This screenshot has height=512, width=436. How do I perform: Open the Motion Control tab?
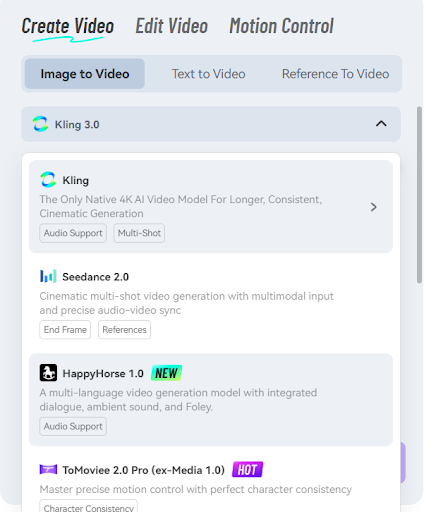[281, 26]
